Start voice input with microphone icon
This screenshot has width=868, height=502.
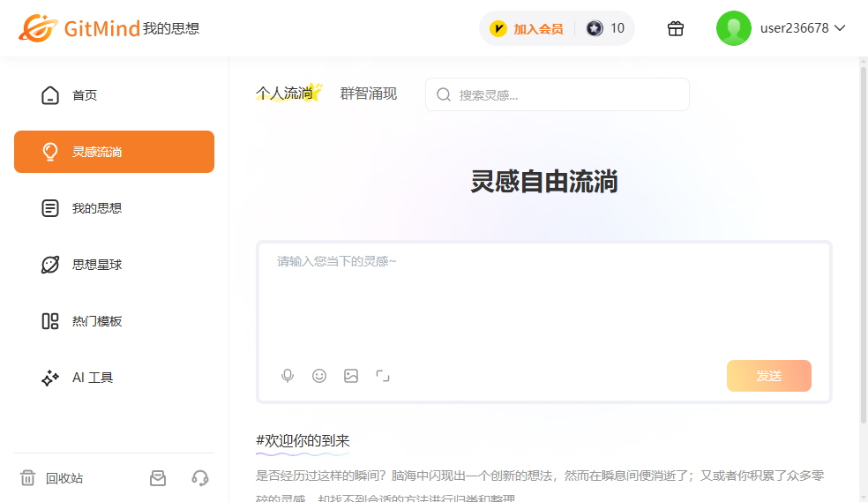click(288, 376)
